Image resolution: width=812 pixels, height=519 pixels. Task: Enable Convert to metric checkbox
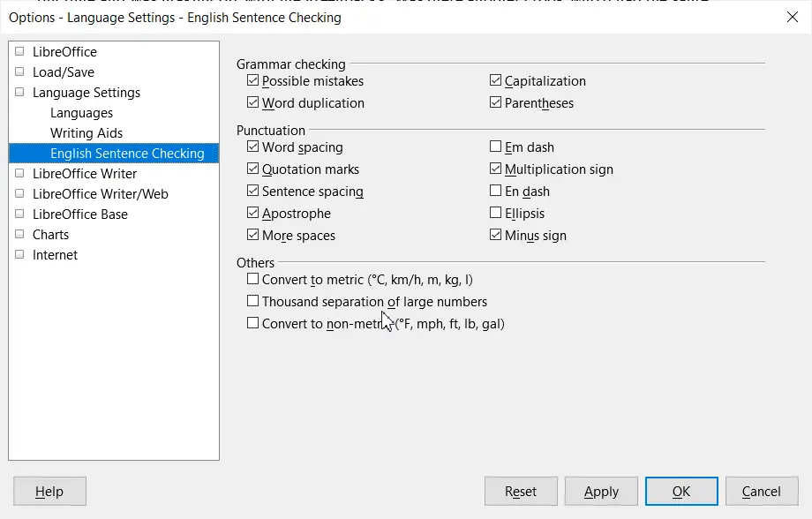coord(254,280)
